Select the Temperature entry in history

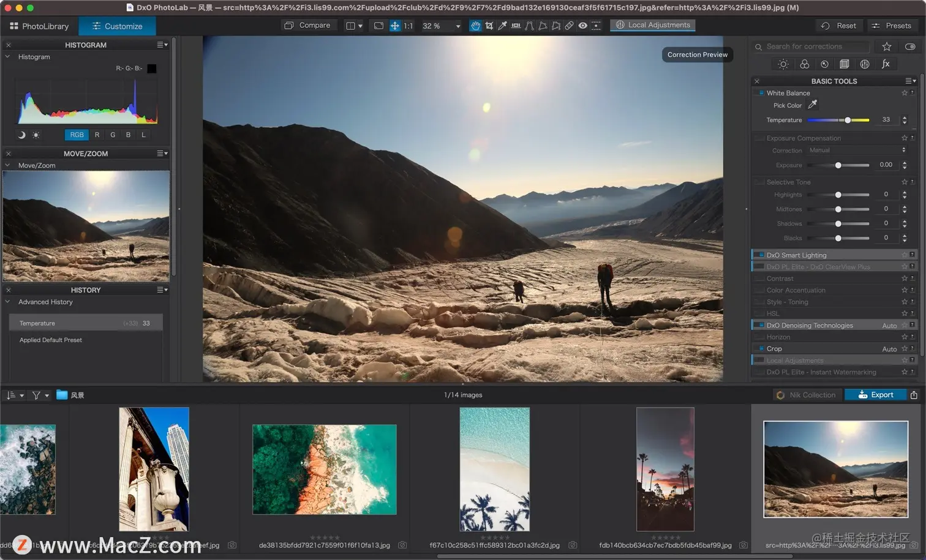pos(86,323)
